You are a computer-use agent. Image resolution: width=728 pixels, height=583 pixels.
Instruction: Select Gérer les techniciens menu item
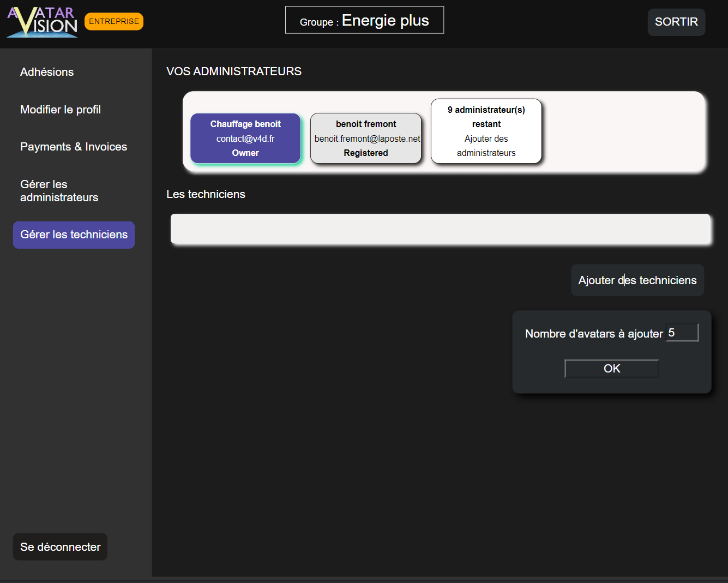[74, 235]
